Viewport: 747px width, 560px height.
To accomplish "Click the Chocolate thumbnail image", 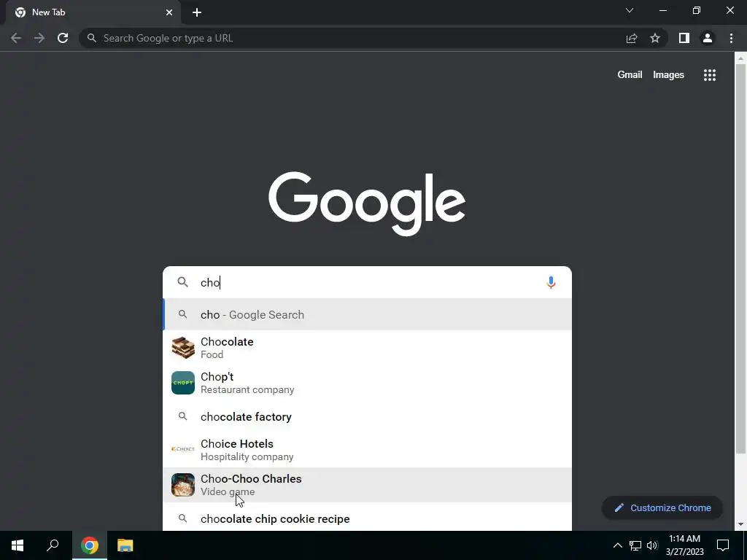I will [183, 348].
